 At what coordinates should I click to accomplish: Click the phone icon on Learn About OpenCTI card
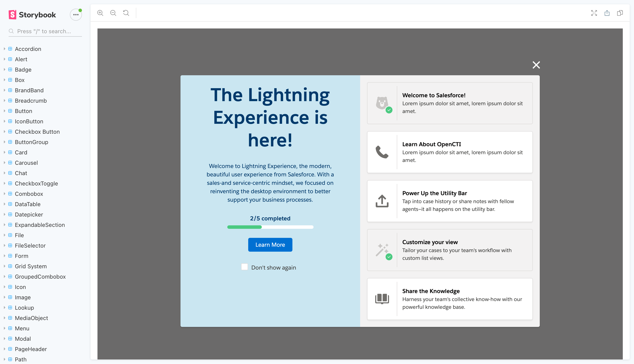pyautogui.click(x=382, y=152)
